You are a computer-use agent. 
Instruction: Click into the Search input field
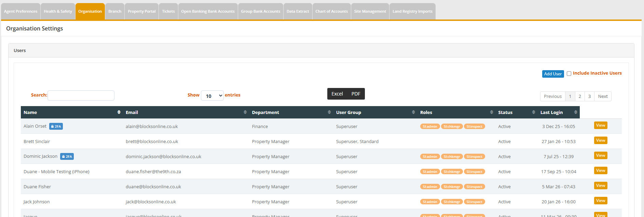click(81, 95)
